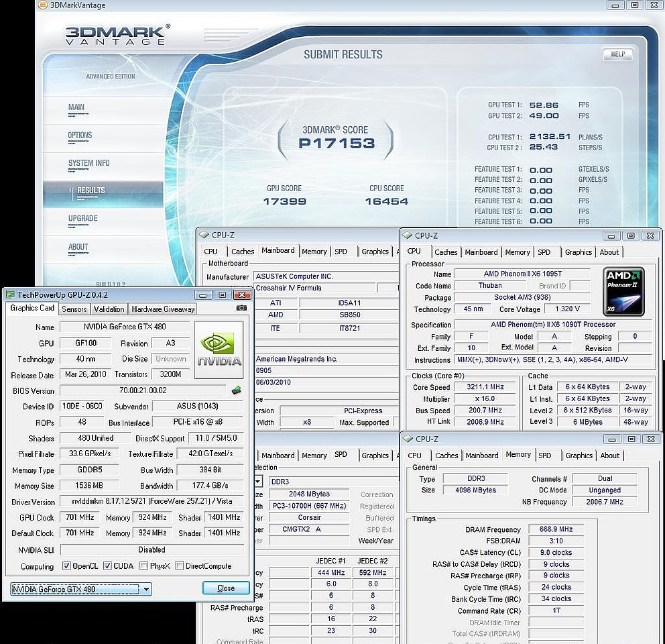
Task: Open Graphics tab in CPU-Z memory timings window
Action: coord(579,455)
